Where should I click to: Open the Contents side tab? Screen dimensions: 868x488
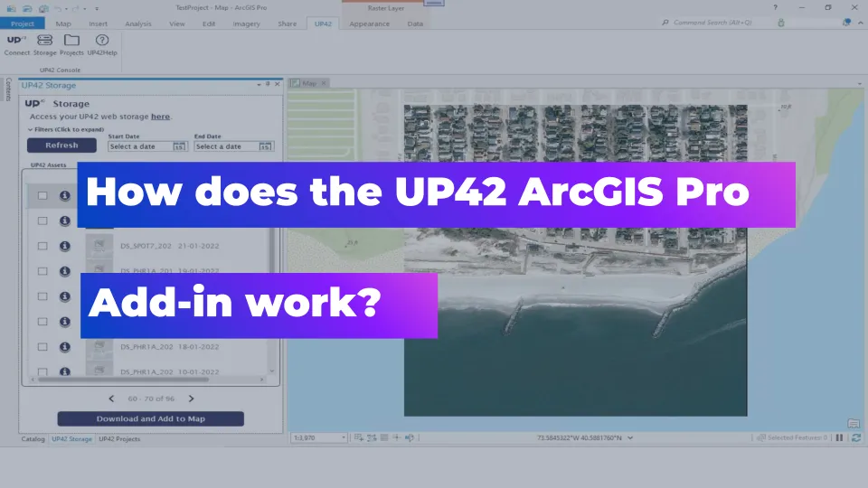[8, 89]
